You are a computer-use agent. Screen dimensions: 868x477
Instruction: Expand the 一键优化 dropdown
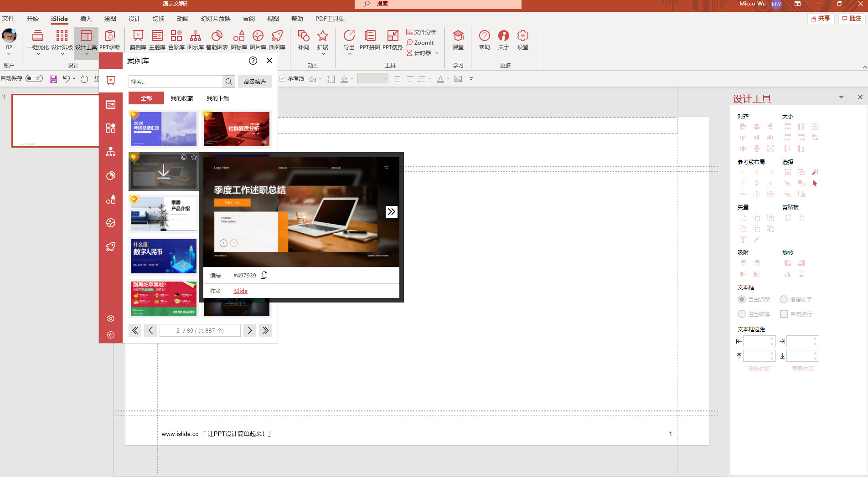pos(38,54)
